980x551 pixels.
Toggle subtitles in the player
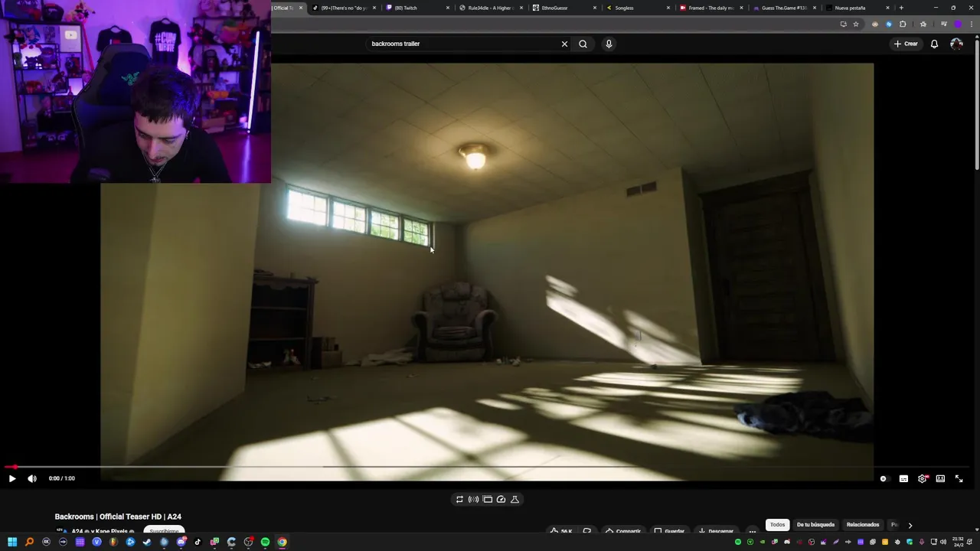tap(903, 478)
